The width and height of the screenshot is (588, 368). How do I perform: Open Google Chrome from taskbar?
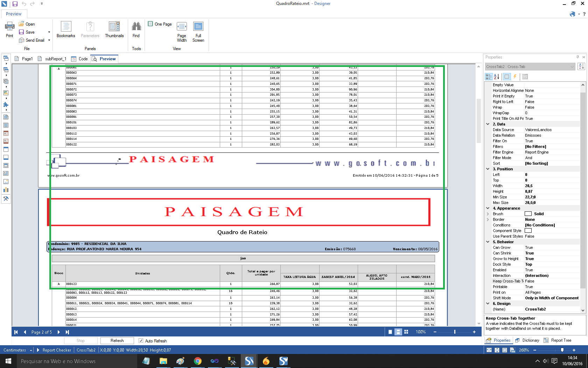click(198, 361)
